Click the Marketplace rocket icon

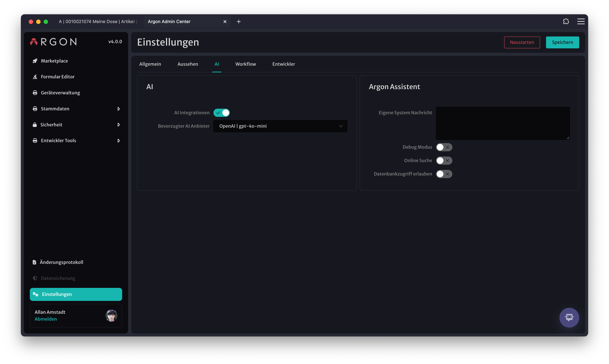click(35, 61)
